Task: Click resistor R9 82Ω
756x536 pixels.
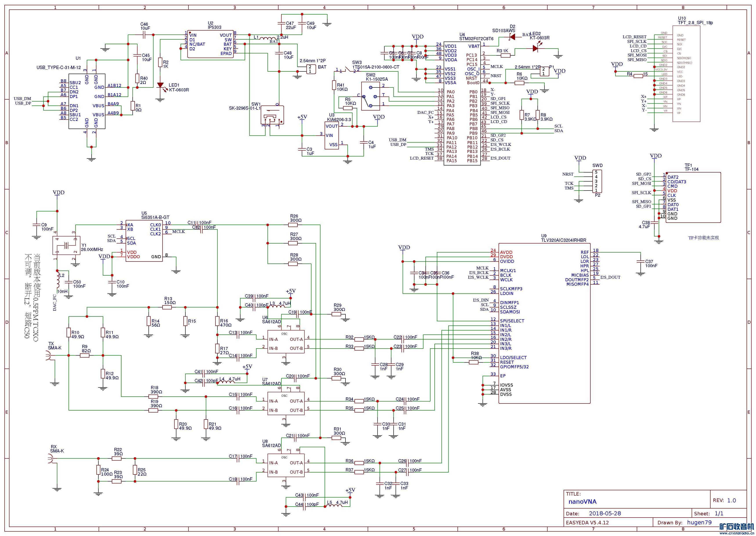Action: (x=84, y=355)
